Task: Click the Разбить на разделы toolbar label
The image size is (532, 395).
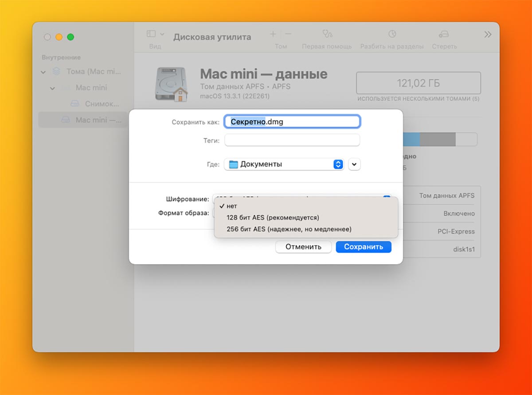Action: [x=392, y=46]
